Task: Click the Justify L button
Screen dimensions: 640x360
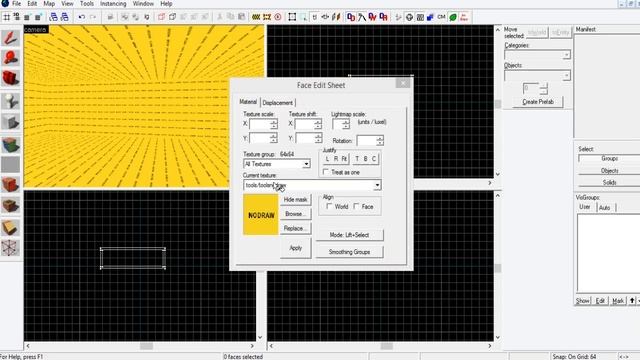Action: pos(327,159)
